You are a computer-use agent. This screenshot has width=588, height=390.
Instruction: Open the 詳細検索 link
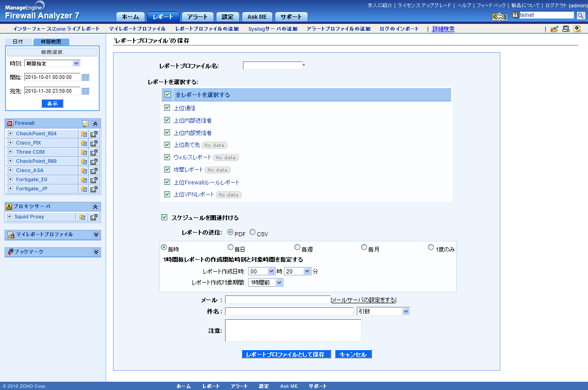tap(443, 29)
